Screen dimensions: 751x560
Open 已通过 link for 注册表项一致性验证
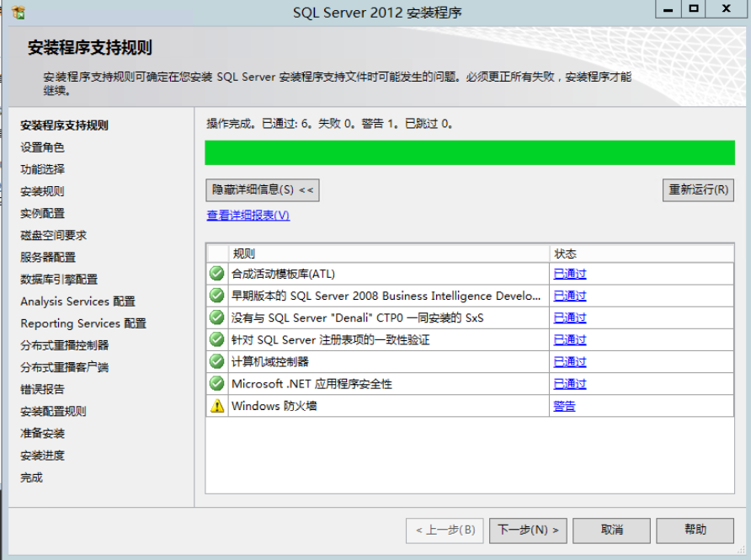click(x=570, y=340)
